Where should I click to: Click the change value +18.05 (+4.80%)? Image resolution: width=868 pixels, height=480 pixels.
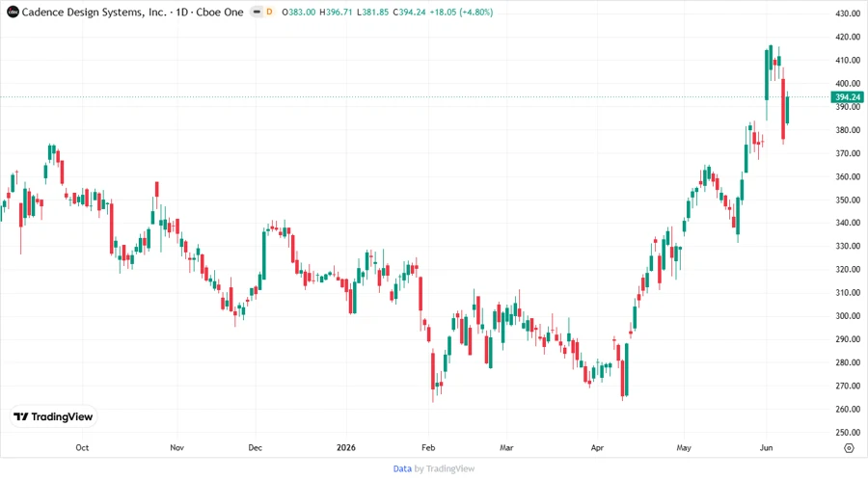point(461,12)
